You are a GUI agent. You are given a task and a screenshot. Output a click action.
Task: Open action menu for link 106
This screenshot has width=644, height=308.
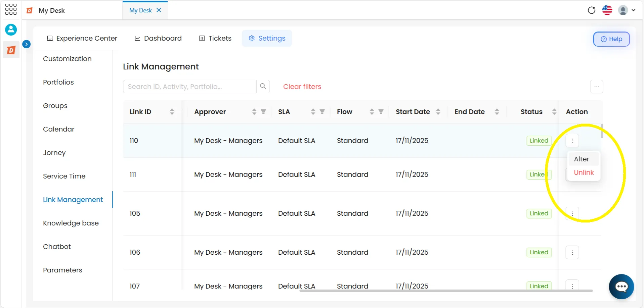(x=572, y=252)
